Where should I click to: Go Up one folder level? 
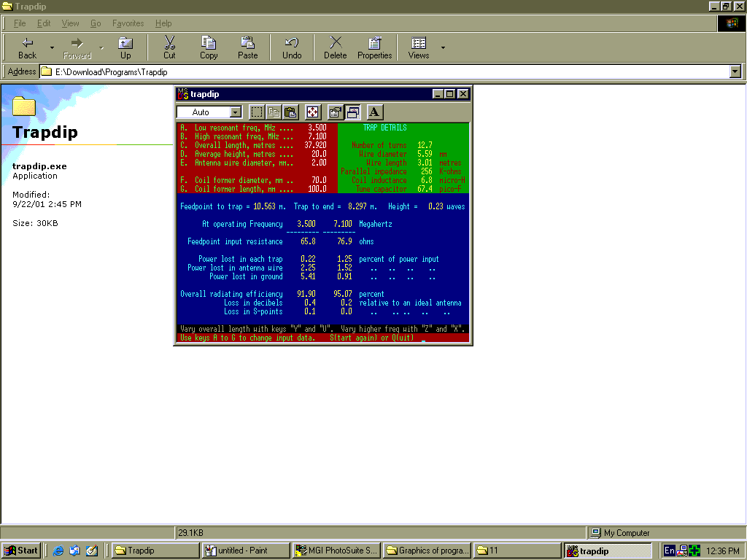(x=125, y=48)
